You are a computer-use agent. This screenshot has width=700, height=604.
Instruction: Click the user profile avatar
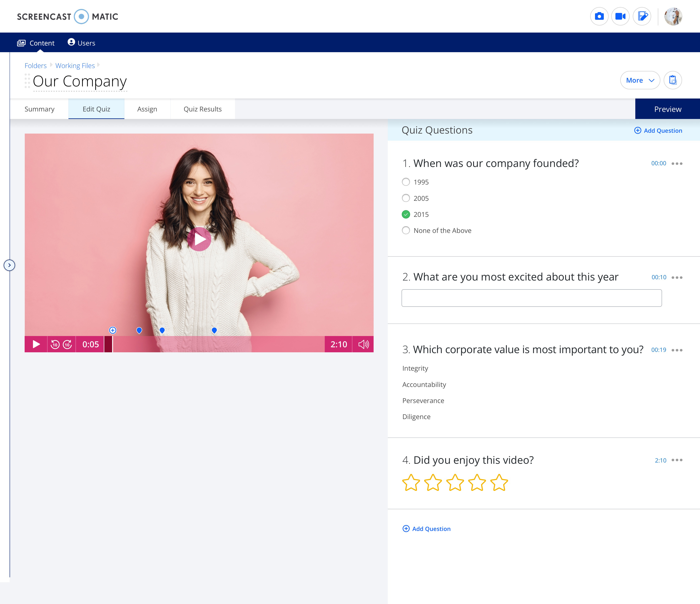(x=673, y=16)
